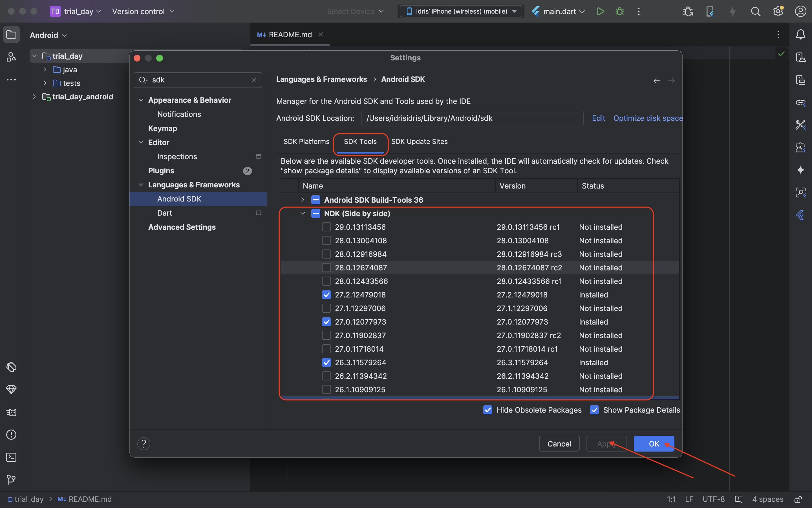This screenshot has height=508, width=812.
Task: Toggle Hide Obsolete Packages checkbox
Action: click(487, 410)
